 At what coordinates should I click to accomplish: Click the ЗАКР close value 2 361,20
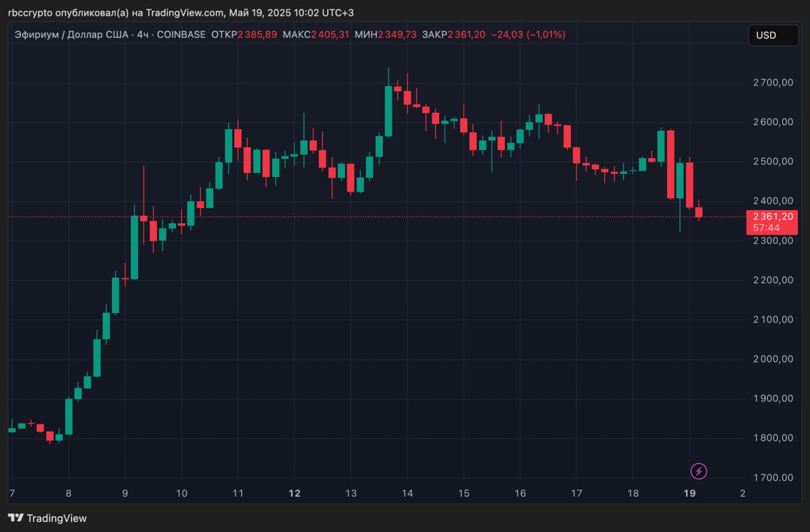pyautogui.click(x=466, y=35)
